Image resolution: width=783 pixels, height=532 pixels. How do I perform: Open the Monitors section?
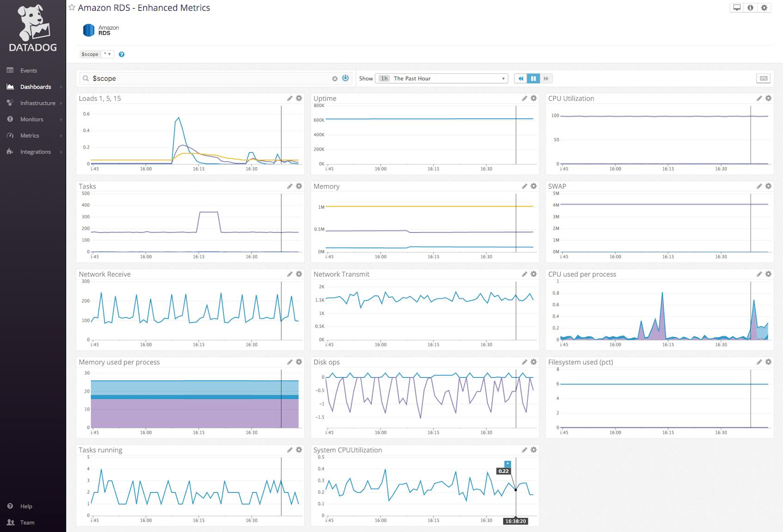click(32, 119)
